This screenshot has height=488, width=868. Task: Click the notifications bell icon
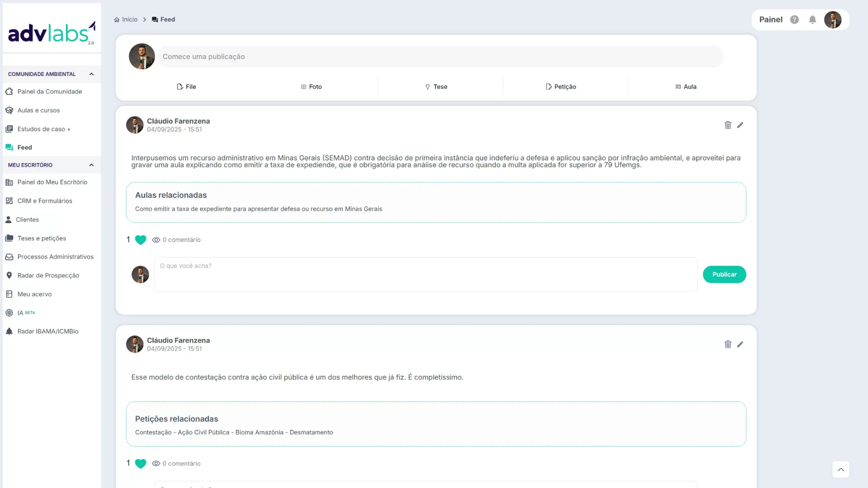(812, 20)
